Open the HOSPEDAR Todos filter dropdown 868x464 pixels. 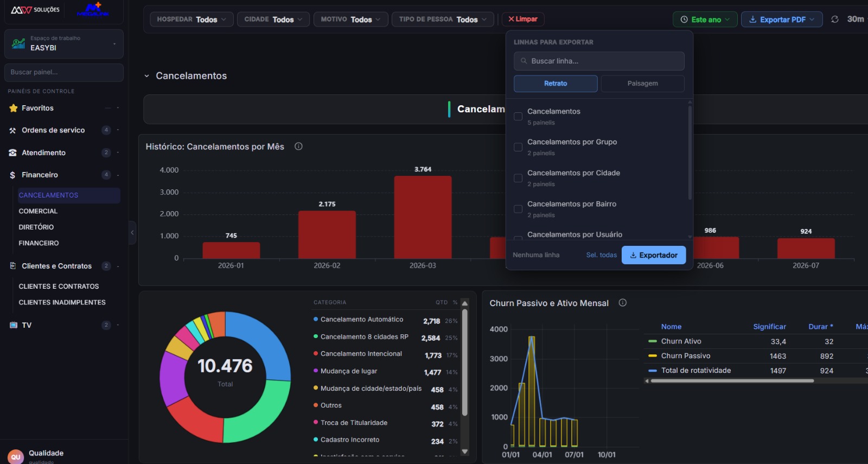click(192, 19)
